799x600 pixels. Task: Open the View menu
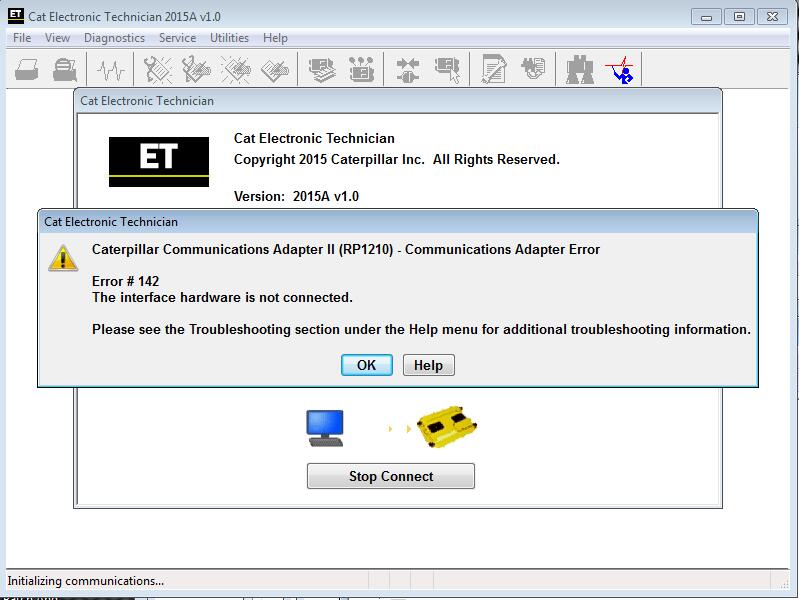pos(57,38)
